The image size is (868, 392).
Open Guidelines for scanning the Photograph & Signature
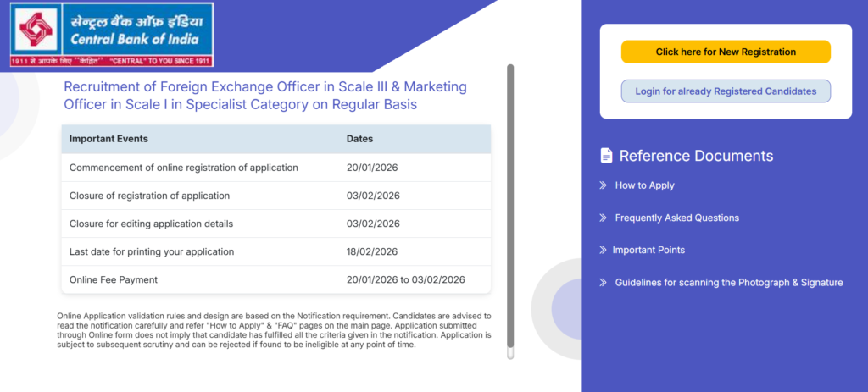(x=728, y=283)
